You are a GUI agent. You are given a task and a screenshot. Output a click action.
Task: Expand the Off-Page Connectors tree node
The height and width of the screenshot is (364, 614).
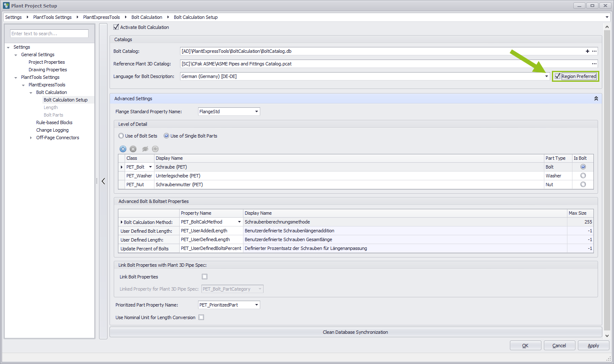(31, 138)
